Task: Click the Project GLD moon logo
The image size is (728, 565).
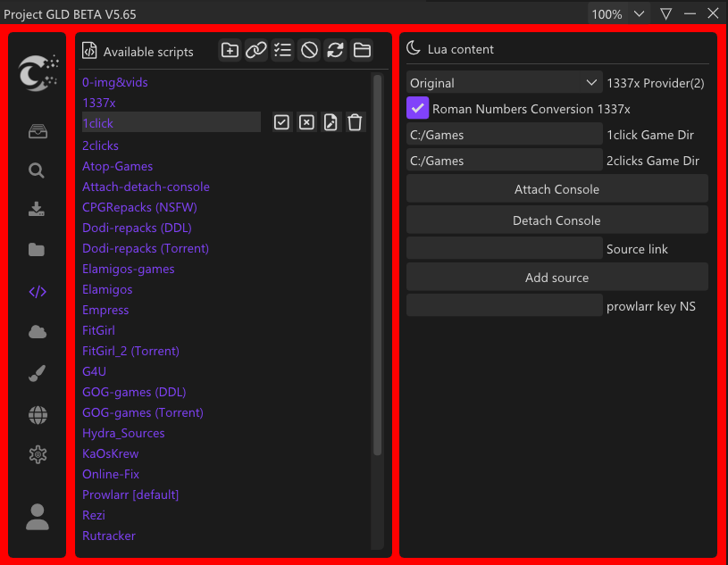Action: click(38, 72)
